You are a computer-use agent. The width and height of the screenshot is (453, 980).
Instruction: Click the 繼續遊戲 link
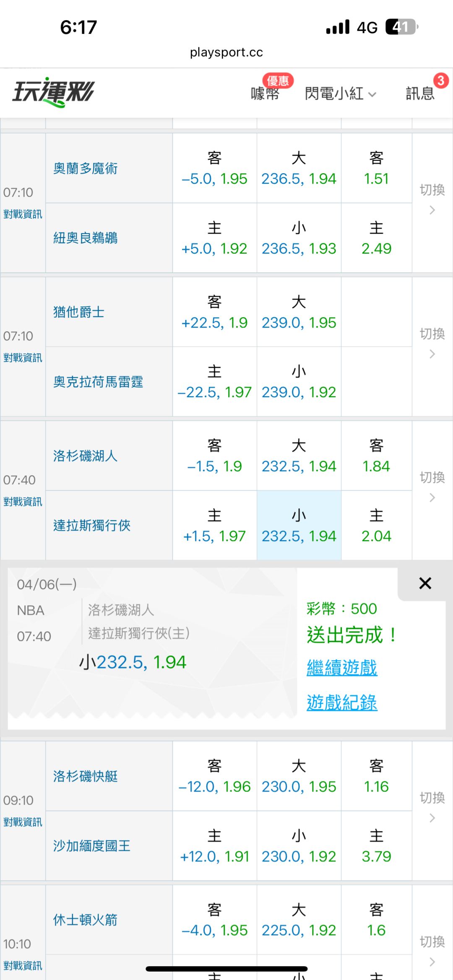coord(342,667)
